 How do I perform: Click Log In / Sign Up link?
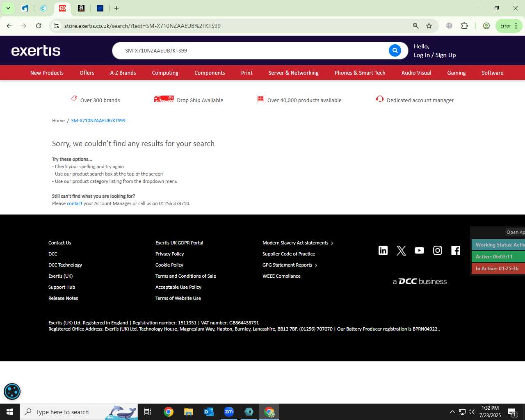pos(435,55)
